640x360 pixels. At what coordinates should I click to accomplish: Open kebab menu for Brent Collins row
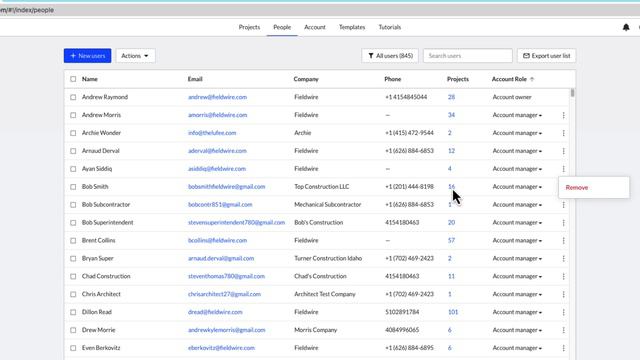point(563,240)
